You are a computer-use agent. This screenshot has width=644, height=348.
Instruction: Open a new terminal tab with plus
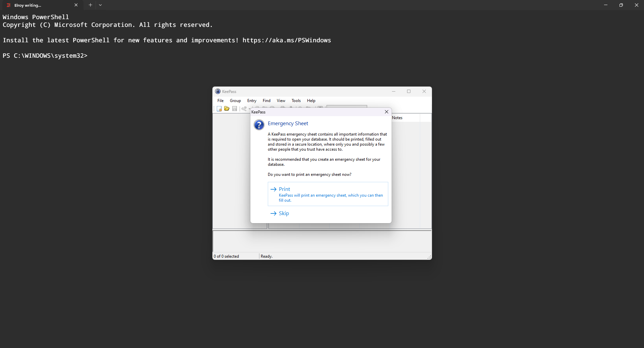(x=90, y=5)
